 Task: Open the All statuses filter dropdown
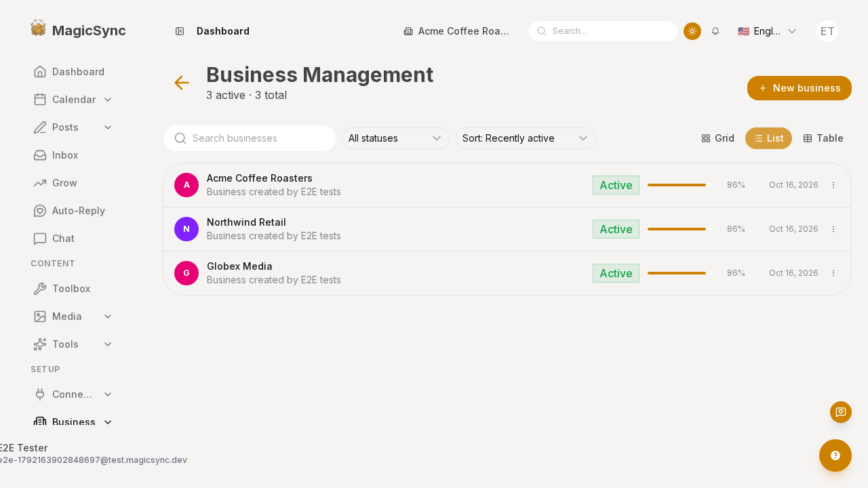tap(396, 138)
